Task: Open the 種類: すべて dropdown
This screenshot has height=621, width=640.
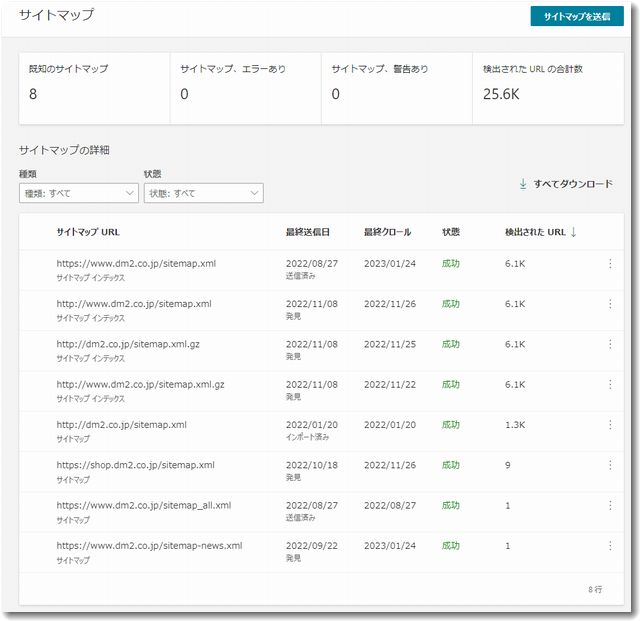Action: (x=78, y=193)
